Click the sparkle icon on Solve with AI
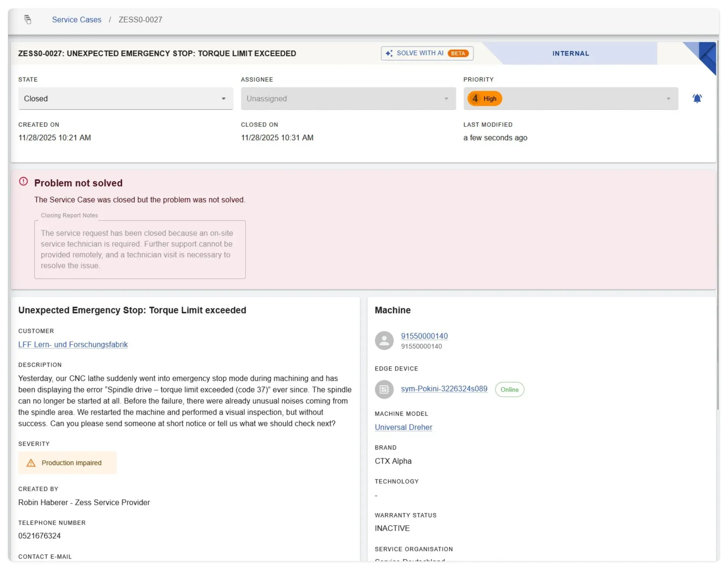 click(x=389, y=53)
